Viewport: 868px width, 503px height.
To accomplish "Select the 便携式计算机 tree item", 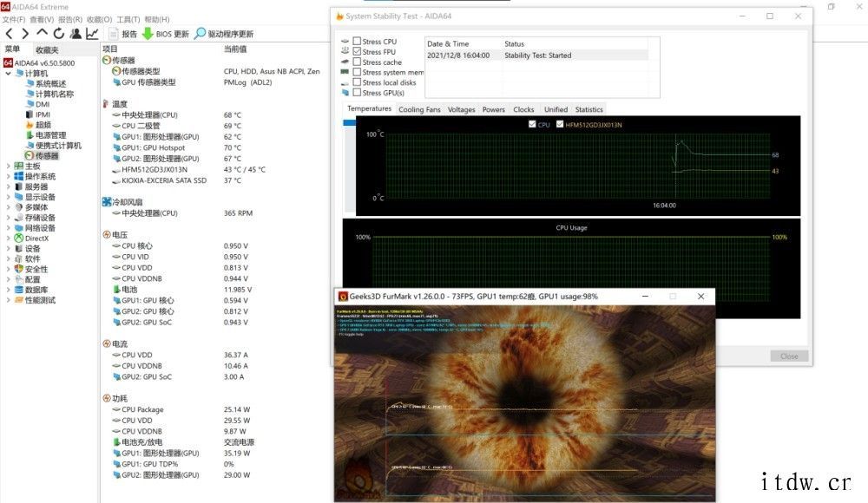I will [59, 146].
